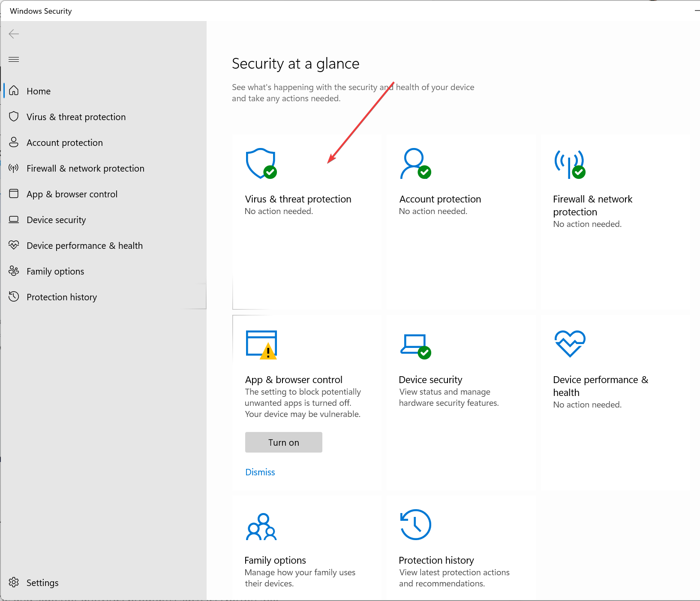Click the large Device security laptop icon
The width and height of the screenshot is (700, 601).
pyautogui.click(x=415, y=346)
